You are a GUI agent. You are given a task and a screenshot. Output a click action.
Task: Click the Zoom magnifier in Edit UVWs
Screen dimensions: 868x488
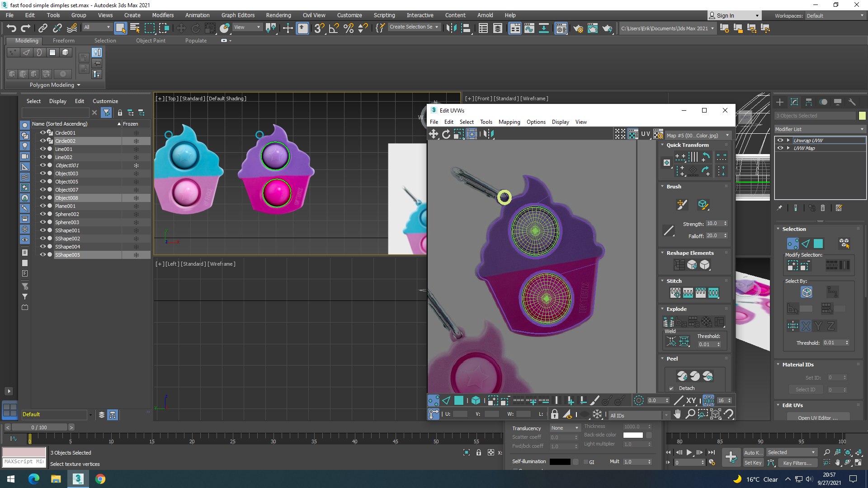click(x=690, y=414)
